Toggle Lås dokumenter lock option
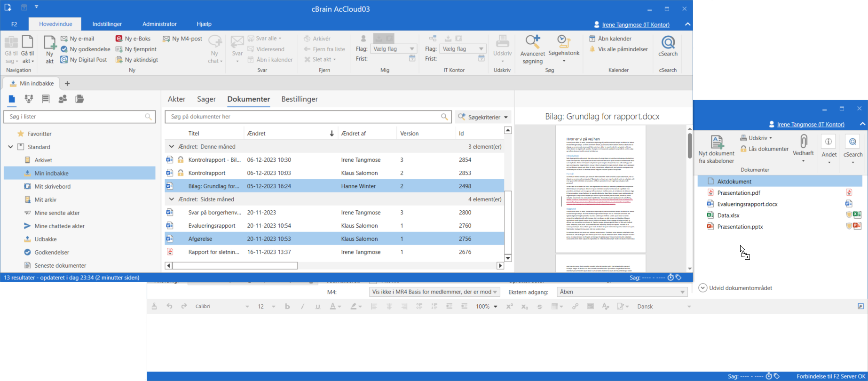Screen dimensions: 868x381 (765, 149)
